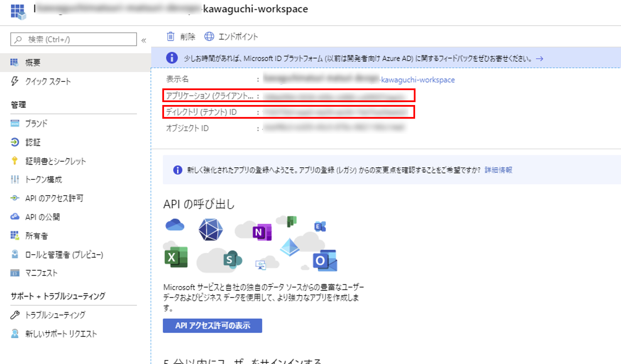
Task: Click the delete trash can icon
Action: tap(171, 37)
